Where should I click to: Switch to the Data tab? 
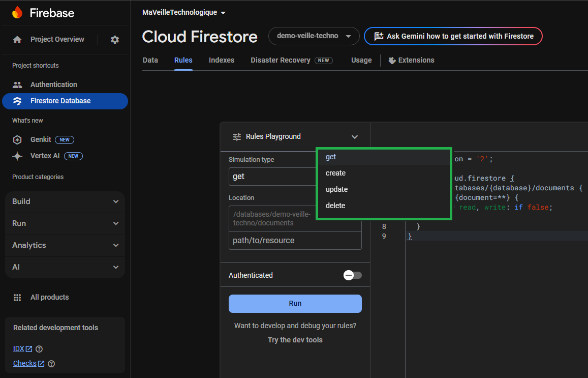[150, 61]
